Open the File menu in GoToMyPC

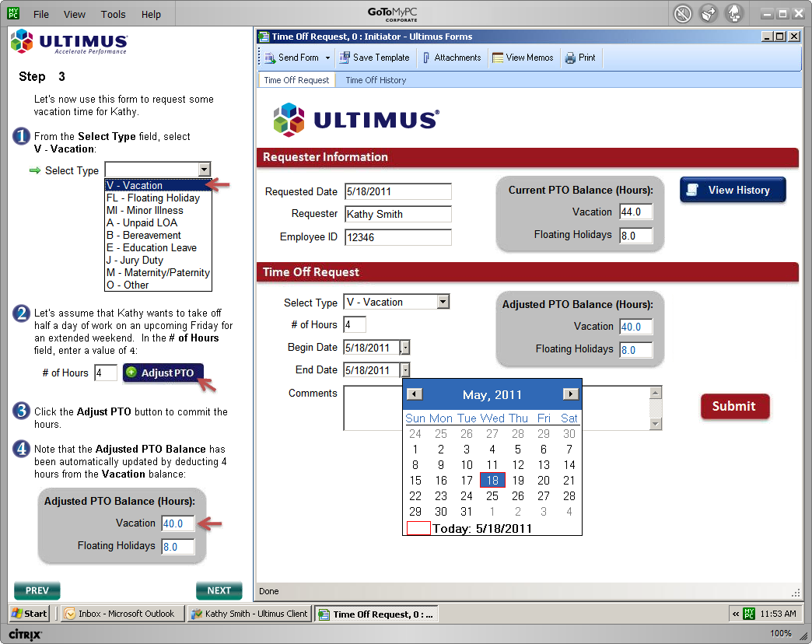tap(41, 15)
